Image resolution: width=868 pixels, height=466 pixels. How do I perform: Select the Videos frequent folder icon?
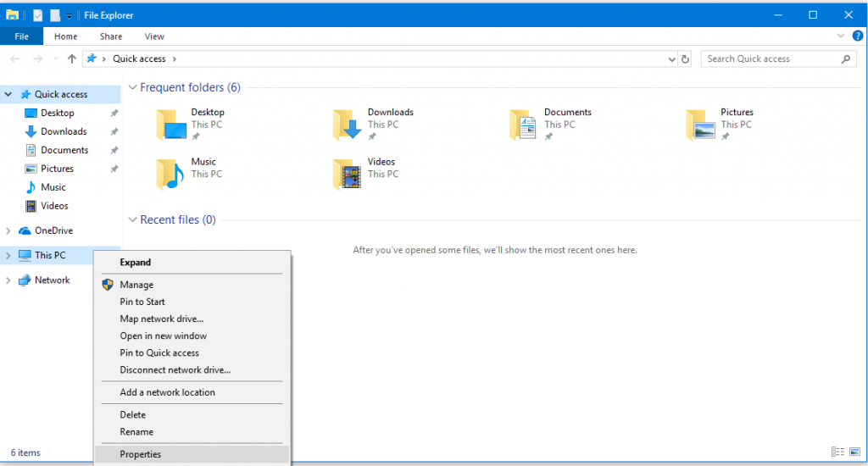coord(347,174)
